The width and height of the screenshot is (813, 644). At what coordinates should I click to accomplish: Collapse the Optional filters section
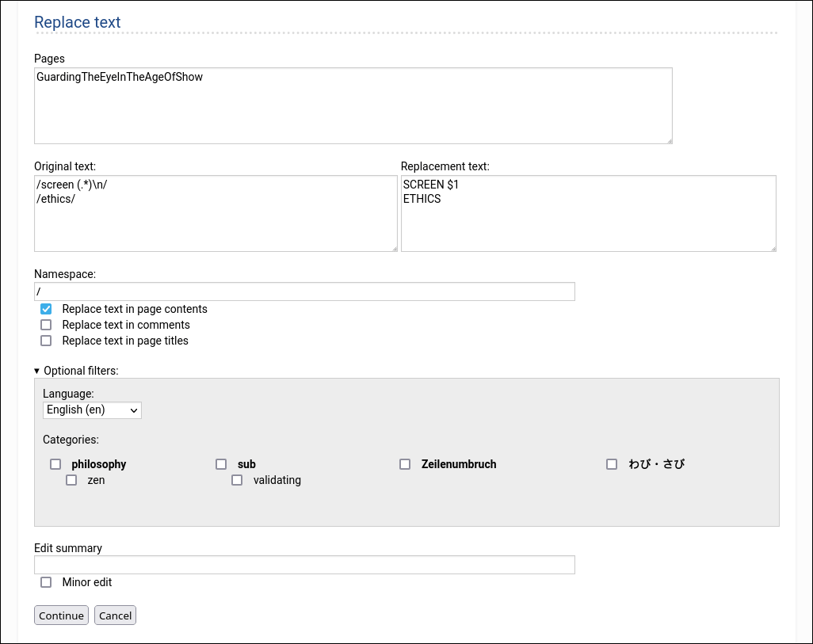[x=76, y=370]
